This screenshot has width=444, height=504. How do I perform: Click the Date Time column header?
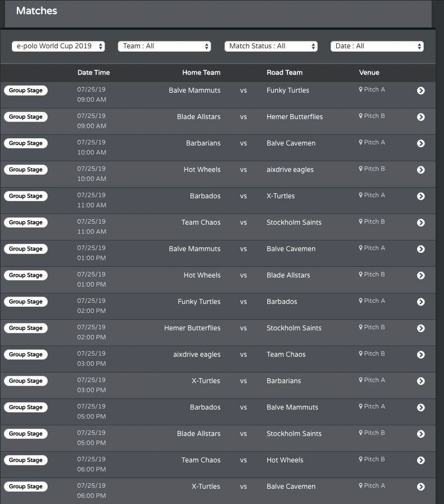click(x=94, y=72)
